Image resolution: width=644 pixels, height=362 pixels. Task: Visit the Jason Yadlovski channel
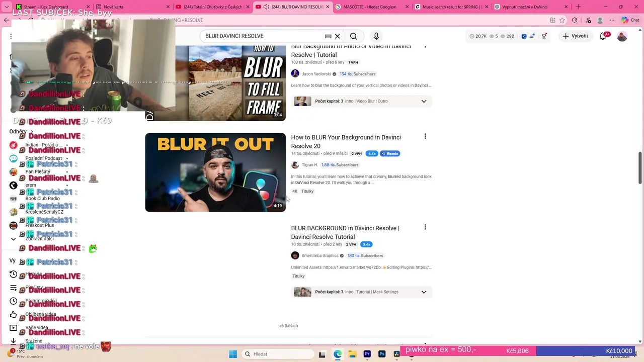coord(316,74)
